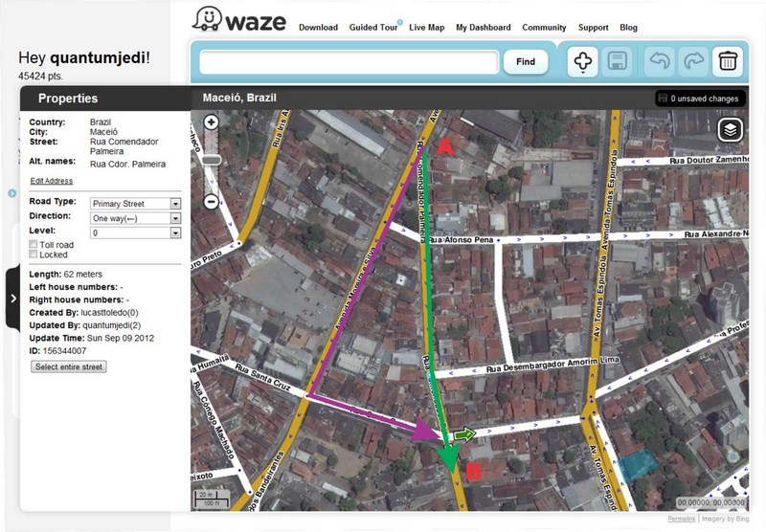Zoom out with the map minus button
Screen dimensions: 766x532
coord(211,201)
